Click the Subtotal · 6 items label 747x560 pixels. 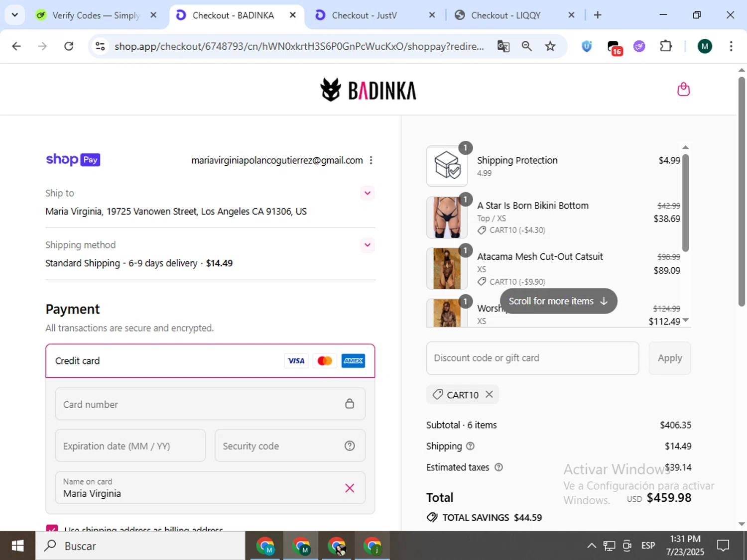(461, 425)
